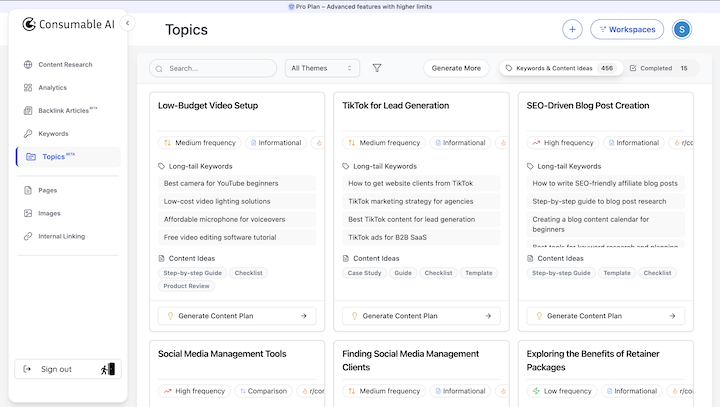Screen dimensions: 720x407
Task: Generate Content Plan for Low-Budget Video Setup
Action: click(x=237, y=316)
